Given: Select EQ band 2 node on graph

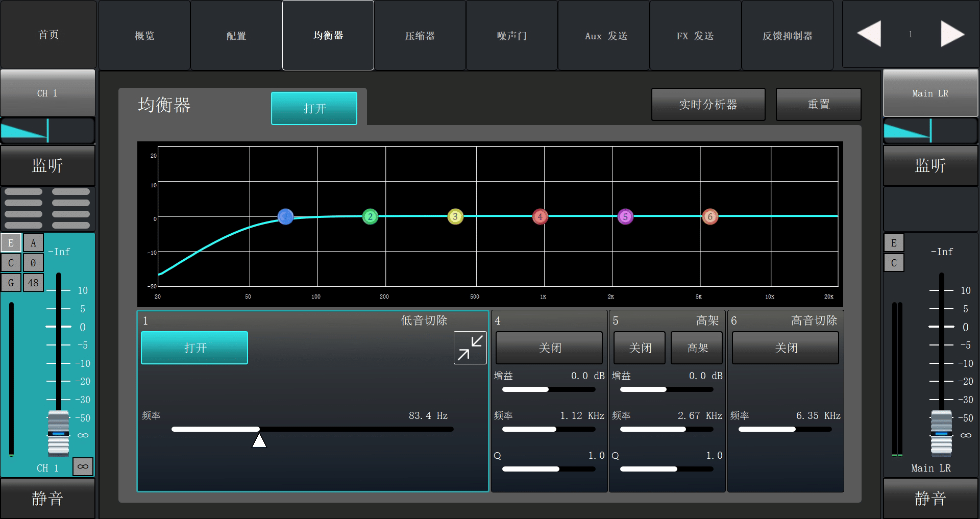Looking at the screenshot, I should coord(370,216).
